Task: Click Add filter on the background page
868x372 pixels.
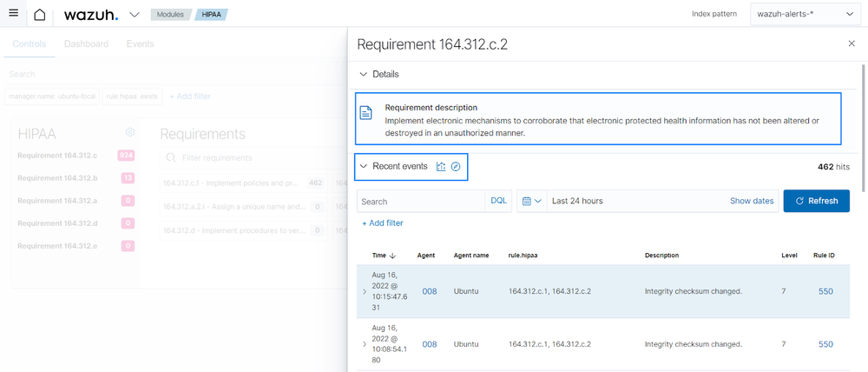Action: click(190, 96)
